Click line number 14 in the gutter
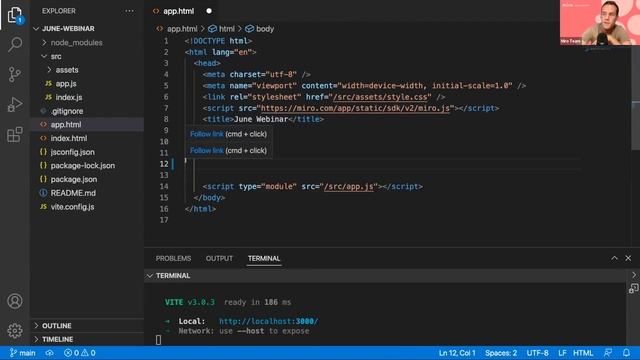640x360 pixels. coord(164,187)
